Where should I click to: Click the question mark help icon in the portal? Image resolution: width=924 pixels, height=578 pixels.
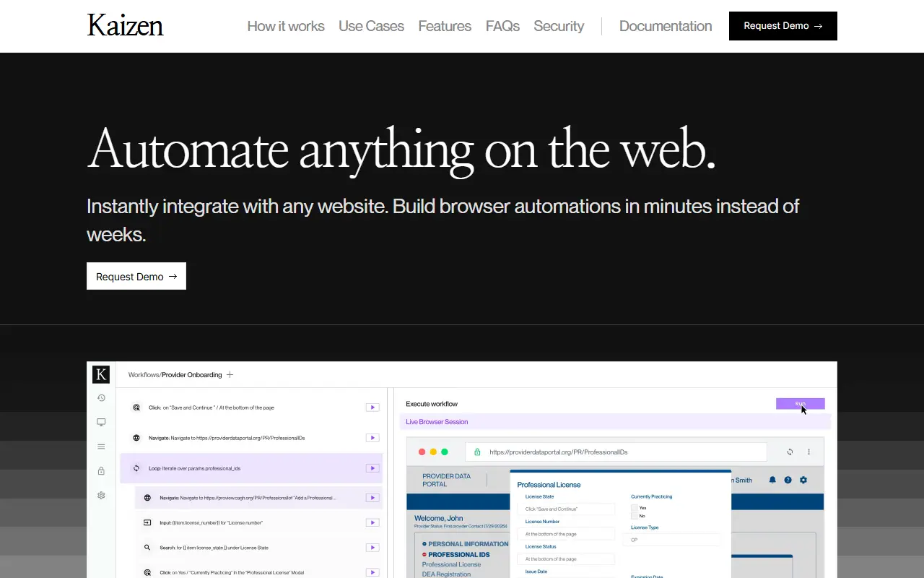(788, 480)
